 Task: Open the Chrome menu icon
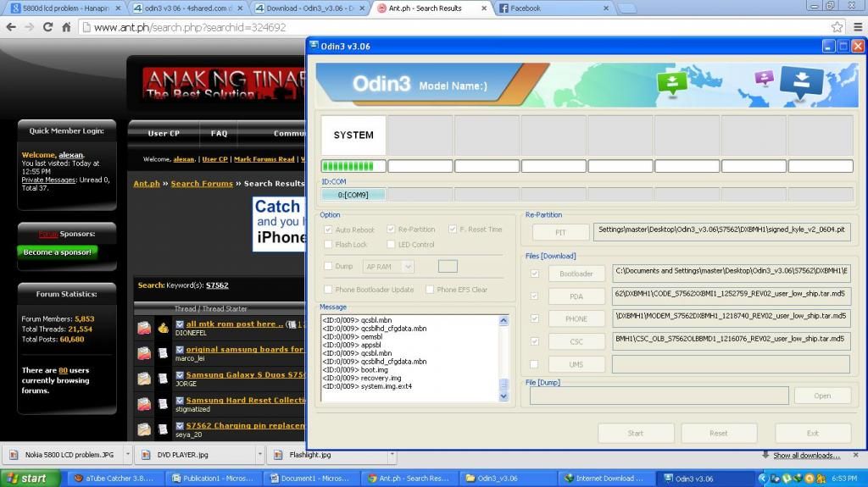click(x=857, y=27)
